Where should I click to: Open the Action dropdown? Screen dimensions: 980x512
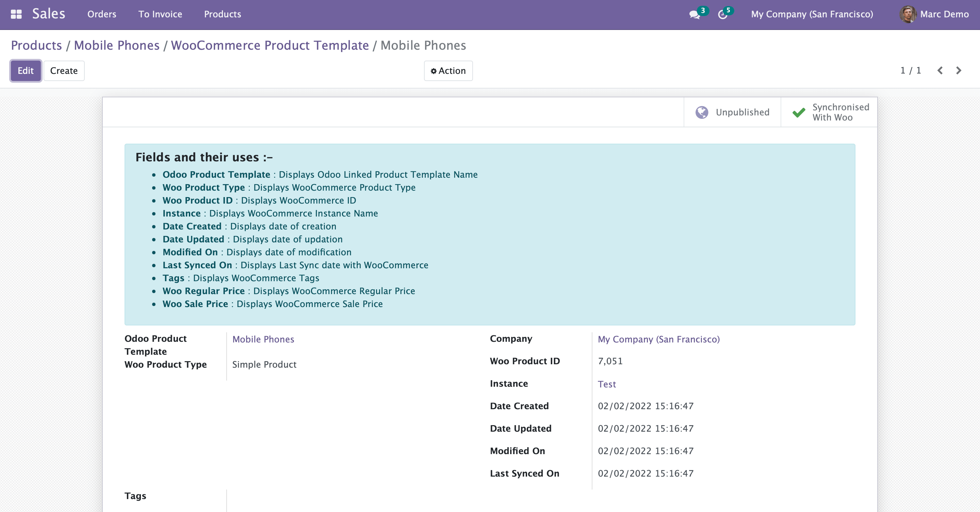point(448,71)
